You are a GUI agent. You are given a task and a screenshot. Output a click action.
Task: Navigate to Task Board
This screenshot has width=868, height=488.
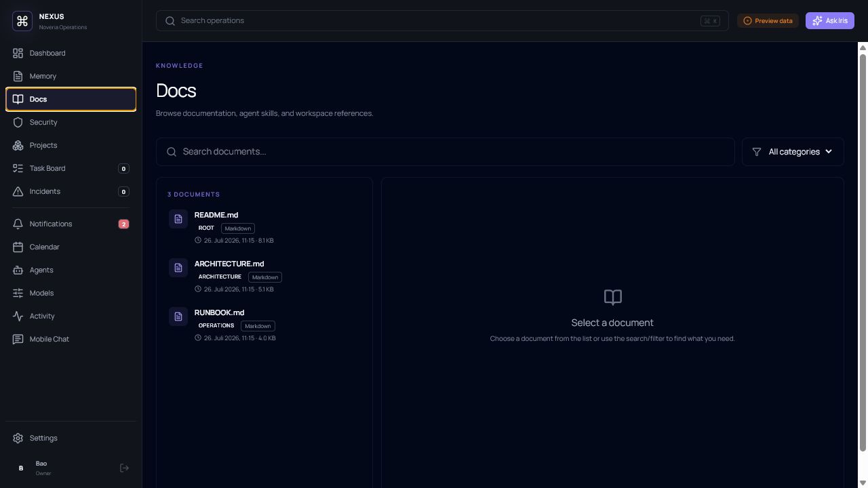[x=71, y=168]
